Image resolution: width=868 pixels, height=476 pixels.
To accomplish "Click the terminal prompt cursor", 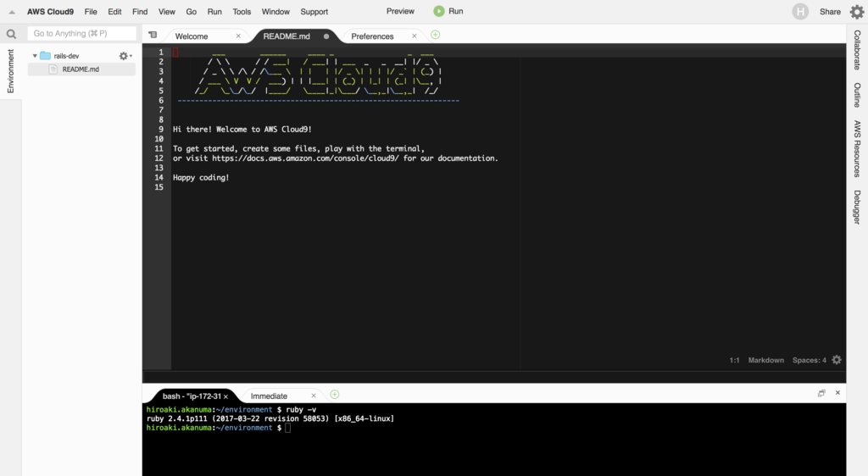I will (x=288, y=428).
